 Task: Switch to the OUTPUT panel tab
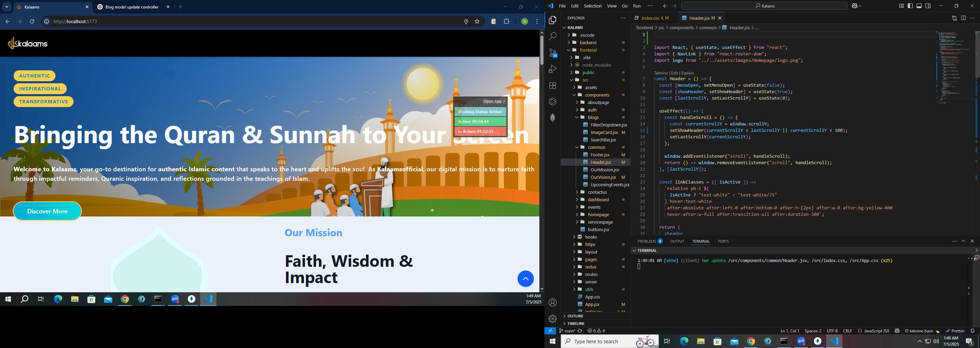point(677,241)
